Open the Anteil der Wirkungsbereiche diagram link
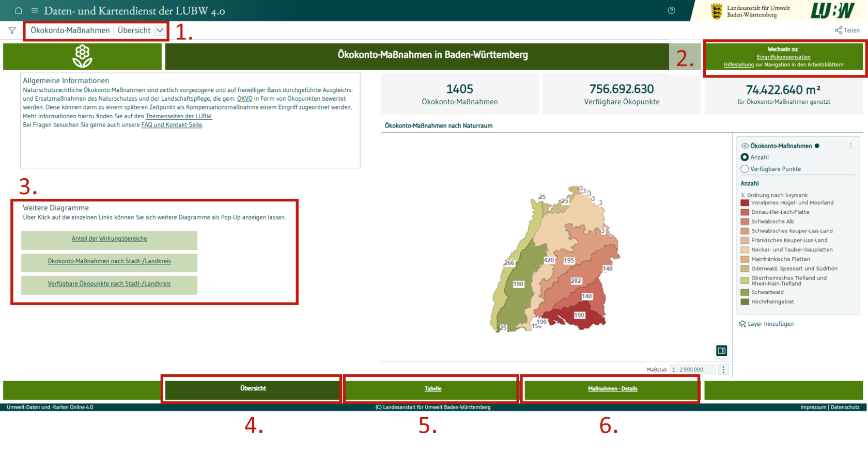 pos(109,239)
